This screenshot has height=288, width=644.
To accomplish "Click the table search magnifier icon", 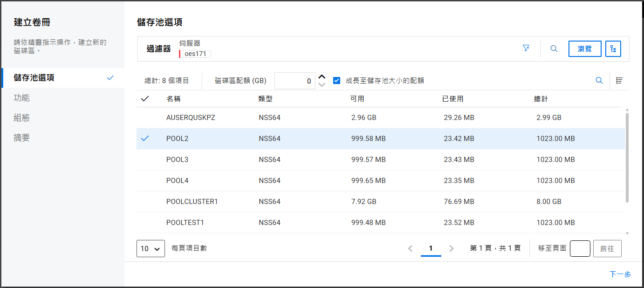I will (x=599, y=80).
